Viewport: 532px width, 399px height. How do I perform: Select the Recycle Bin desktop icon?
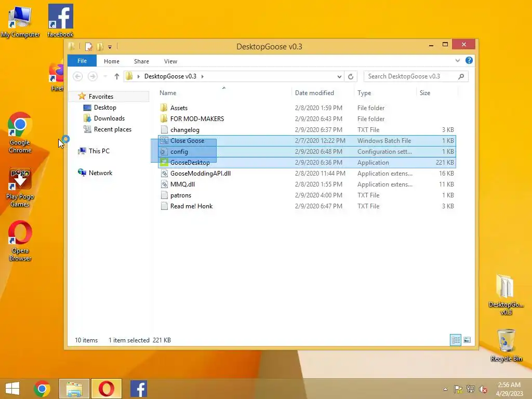click(506, 345)
